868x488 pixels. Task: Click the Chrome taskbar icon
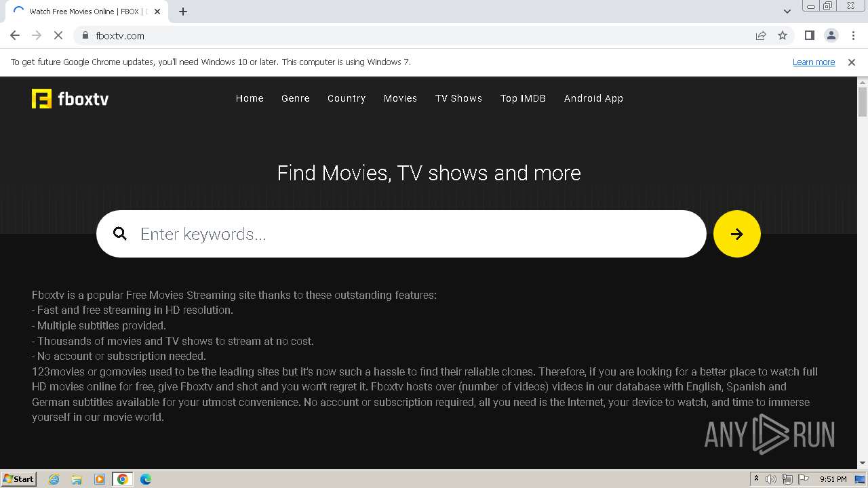(x=123, y=479)
